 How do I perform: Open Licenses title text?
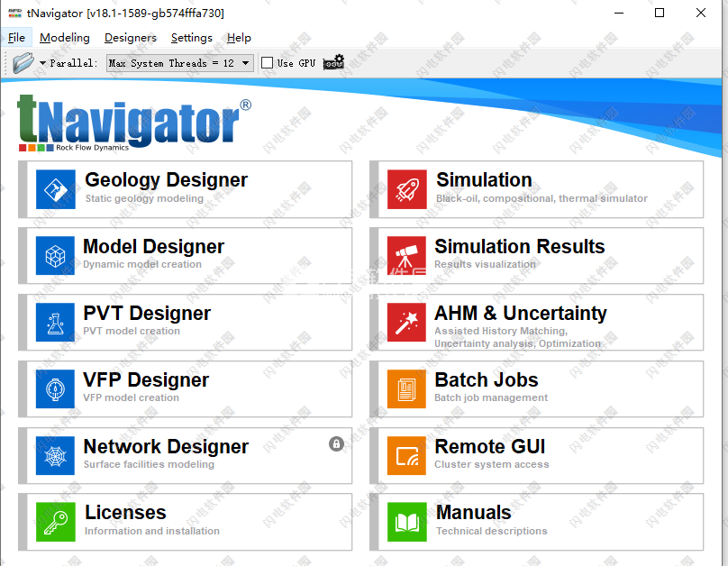(125, 513)
